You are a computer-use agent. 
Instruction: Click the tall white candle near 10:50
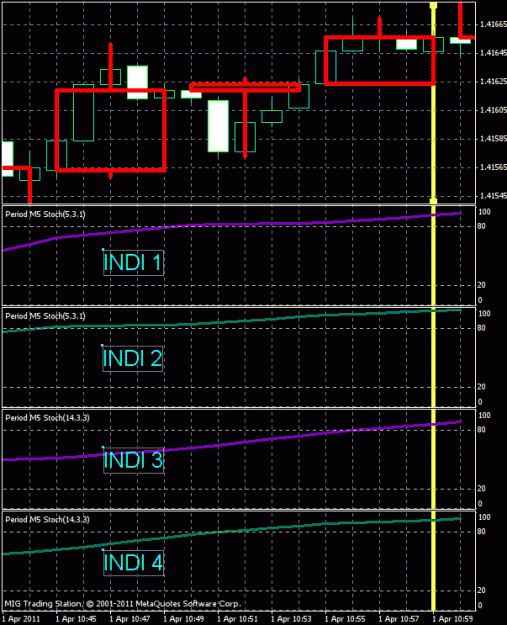pyautogui.click(x=218, y=126)
